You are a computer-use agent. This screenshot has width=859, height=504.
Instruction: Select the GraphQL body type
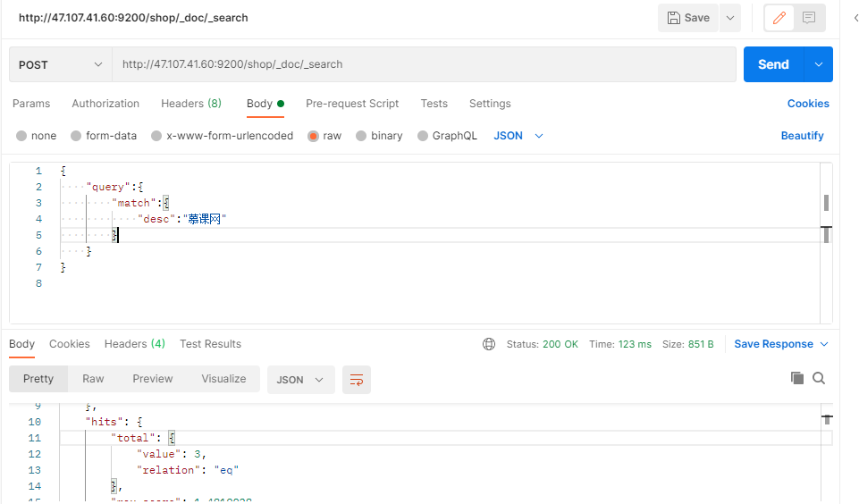click(447, 136)
